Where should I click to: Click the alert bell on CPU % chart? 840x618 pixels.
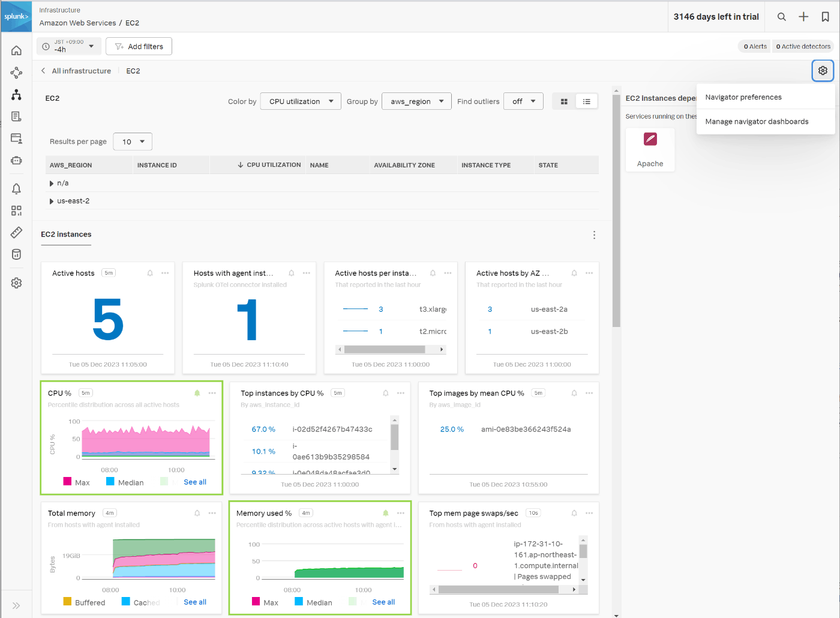[x=197, y=393]
